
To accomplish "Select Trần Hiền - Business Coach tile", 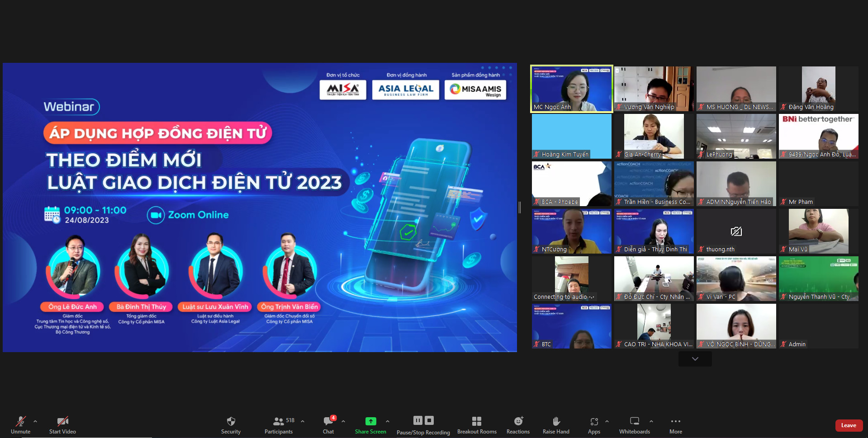I will 654,184.
